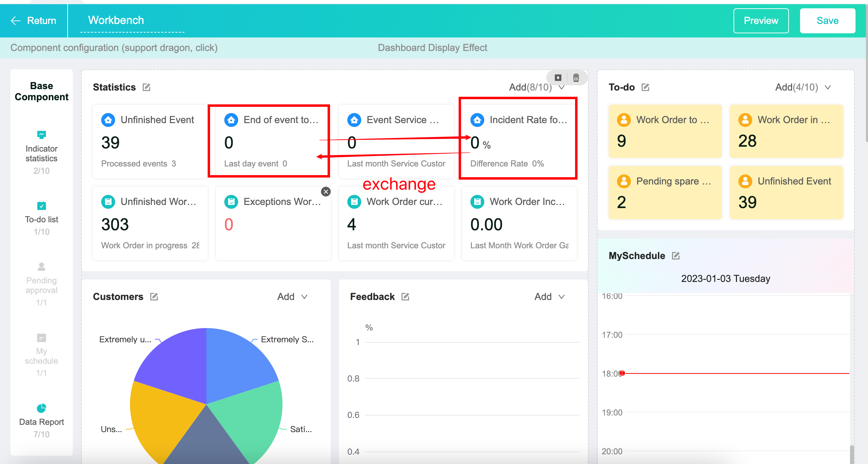
Task: Edit the To-do panel title
Action: point(645,87)
